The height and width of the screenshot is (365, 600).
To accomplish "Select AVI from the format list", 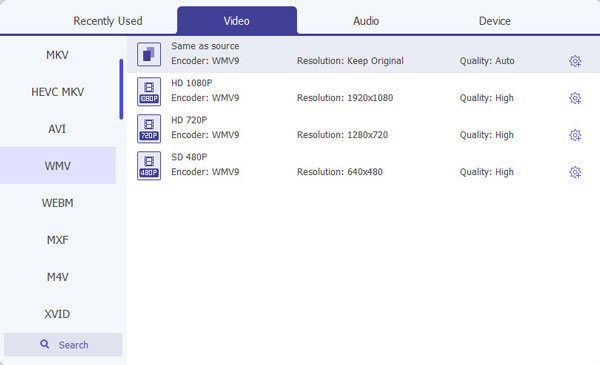I will click(x=57, y=129).
